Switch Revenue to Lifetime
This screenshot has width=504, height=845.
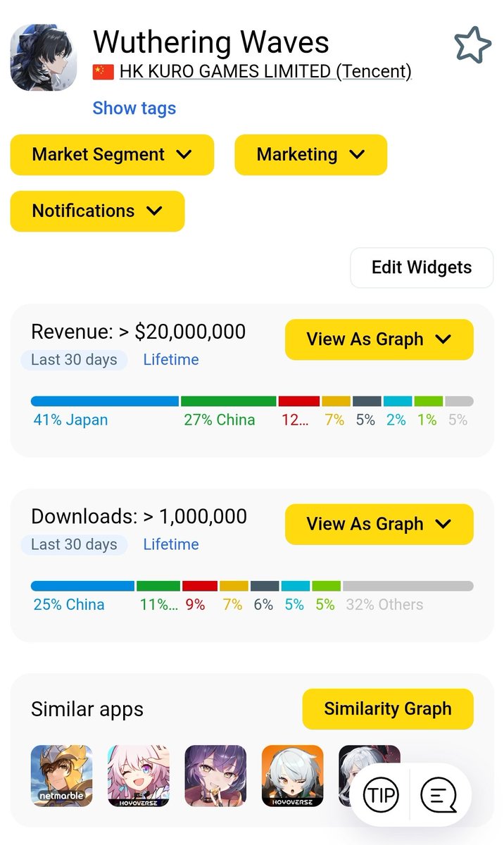(171, 360)
